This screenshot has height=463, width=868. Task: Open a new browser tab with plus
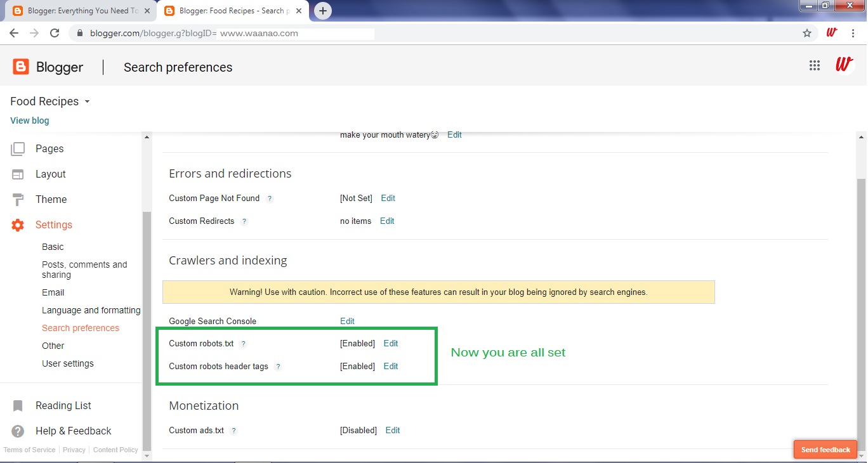click(323, 11)
